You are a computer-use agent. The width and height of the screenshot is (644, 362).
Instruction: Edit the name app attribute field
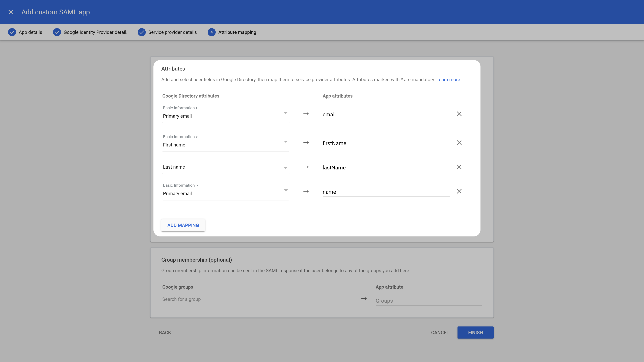386,192
